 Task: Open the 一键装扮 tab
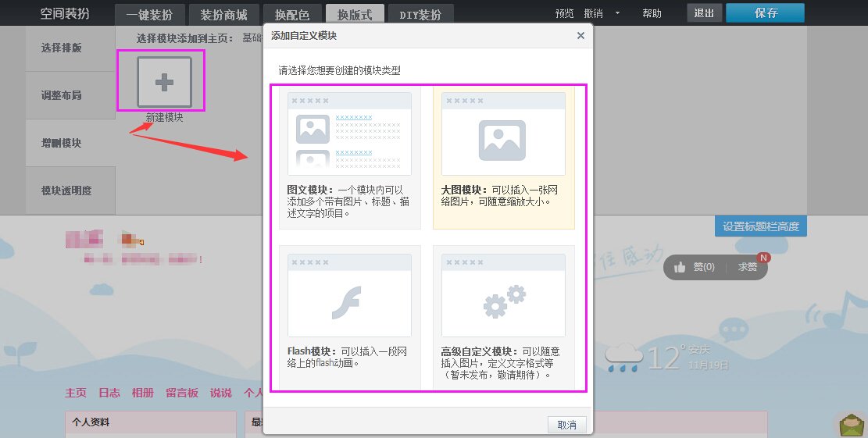tap(149, 15)
